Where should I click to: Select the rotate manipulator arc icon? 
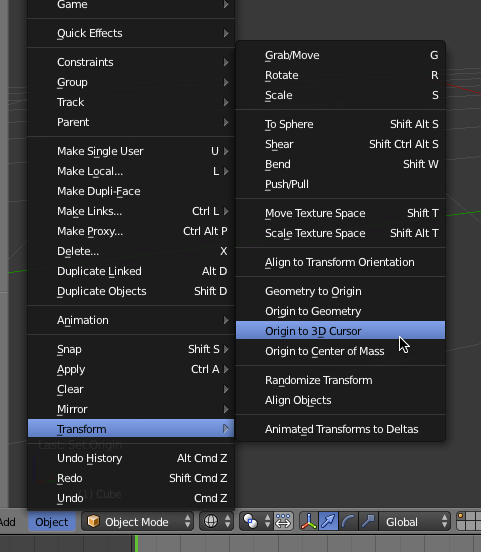[x=348, y=521]
